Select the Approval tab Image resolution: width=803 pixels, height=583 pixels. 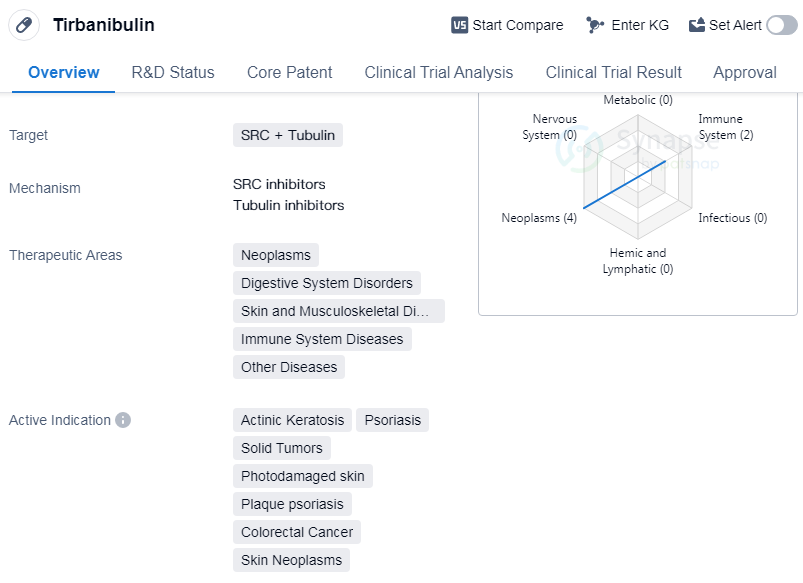click(x=745, y=72)
